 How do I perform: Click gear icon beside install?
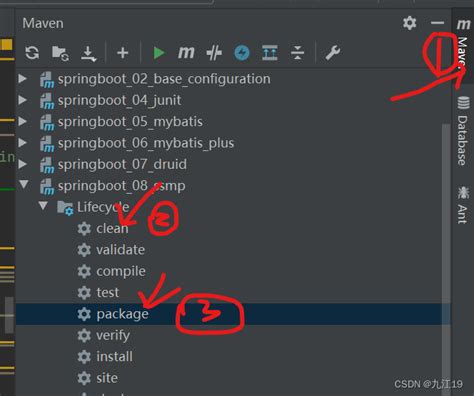pos(84,357)
